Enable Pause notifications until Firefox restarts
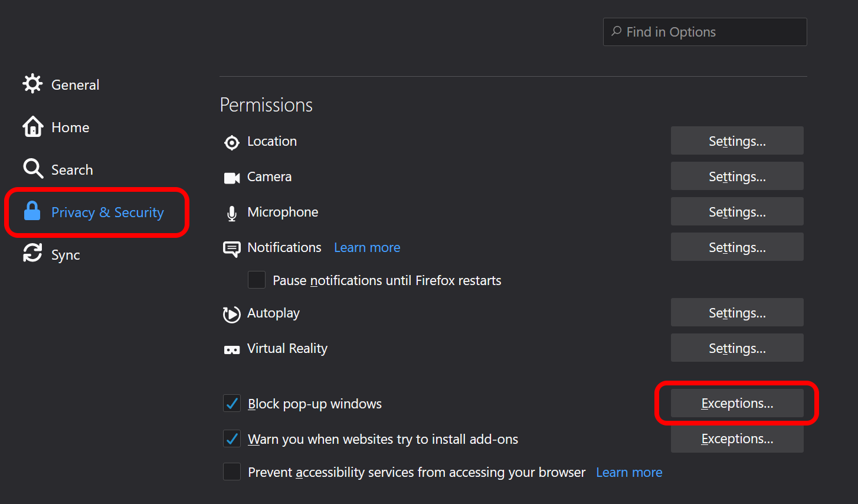Viewport: 858px width, 504px height. tap(257, 280)
